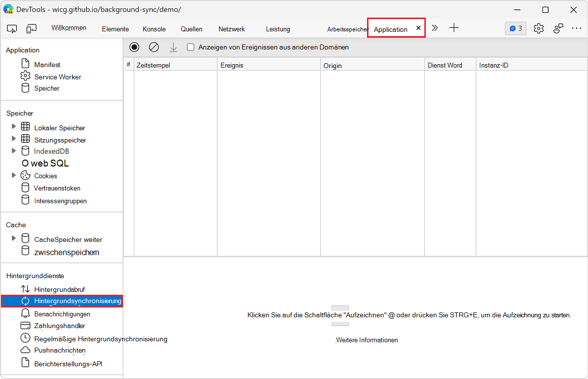Open Vertrauenstoken in sidebar
The height and width of the screenshot is (379, 588).
click(57, 188)
